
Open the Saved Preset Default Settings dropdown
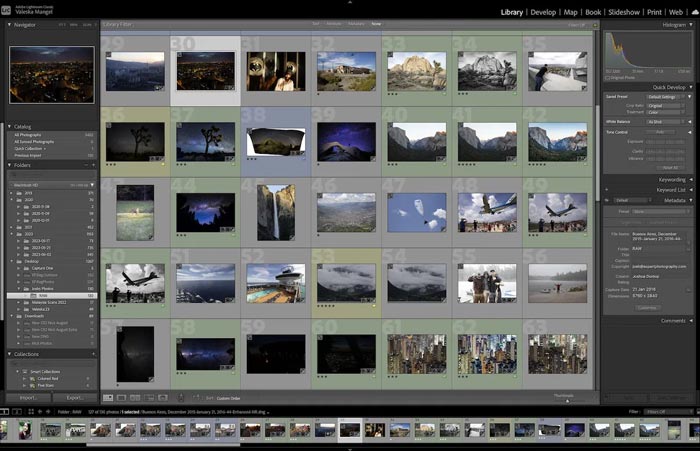(x=665, y=96)
